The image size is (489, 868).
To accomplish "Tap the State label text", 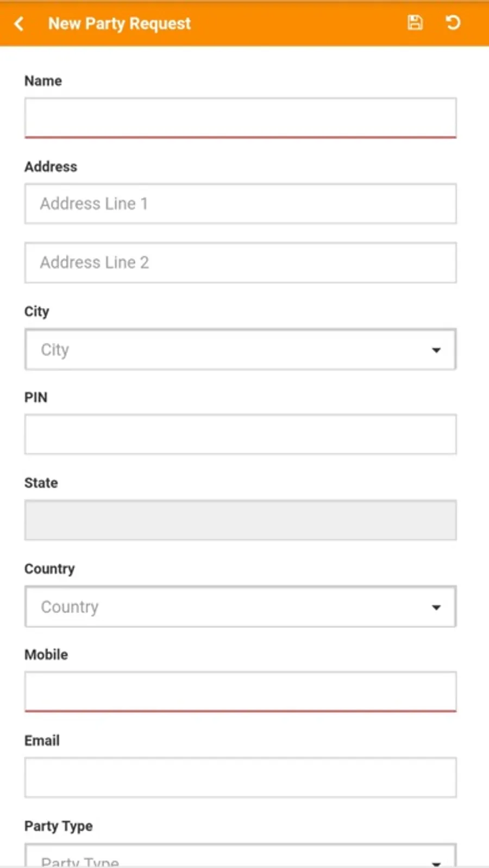I will [x=41, y=483].
